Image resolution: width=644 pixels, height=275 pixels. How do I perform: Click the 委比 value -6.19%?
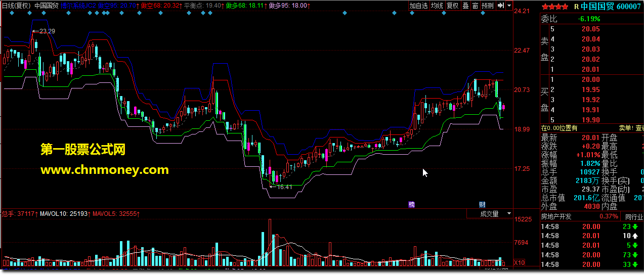tap(588, 19)
